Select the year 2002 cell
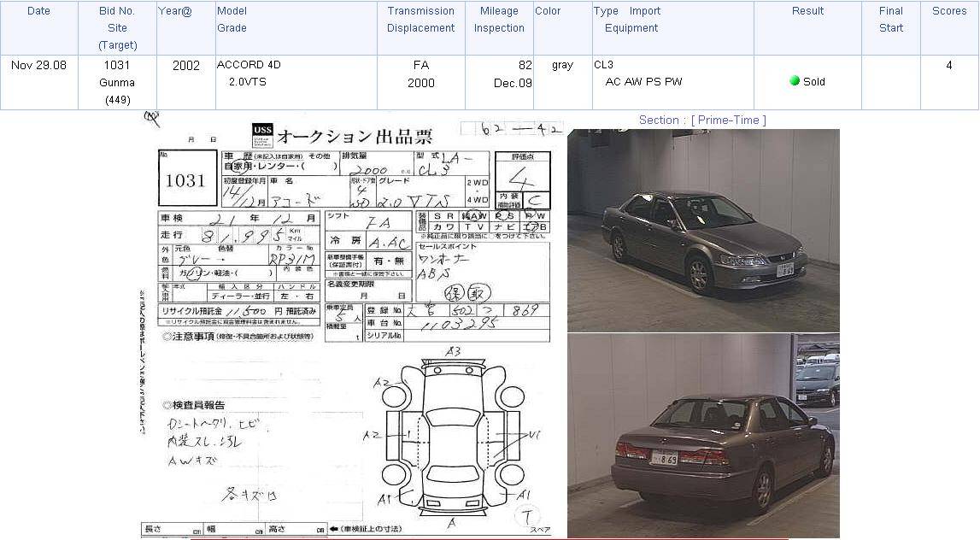The height and width of the screenshot is (540, 980). (186, 66)
